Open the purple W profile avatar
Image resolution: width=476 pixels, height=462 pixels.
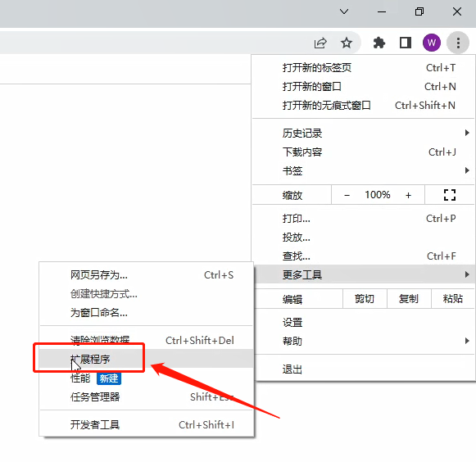pyautogui.click(x=432, y=43)
